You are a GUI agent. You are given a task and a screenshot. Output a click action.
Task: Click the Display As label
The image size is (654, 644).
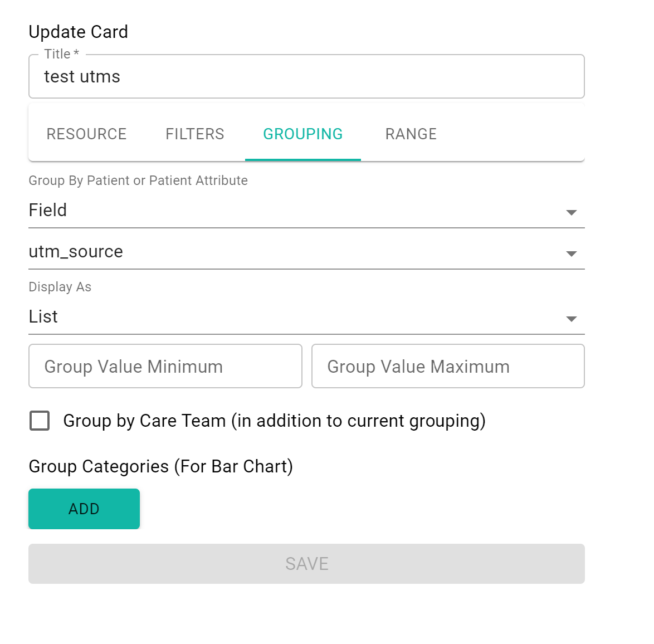point(60,287)
